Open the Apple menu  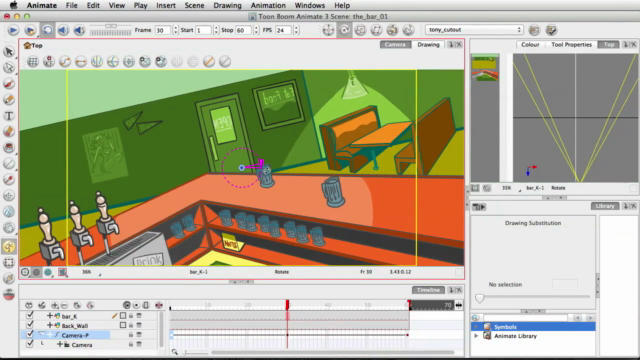coord(13,5)
